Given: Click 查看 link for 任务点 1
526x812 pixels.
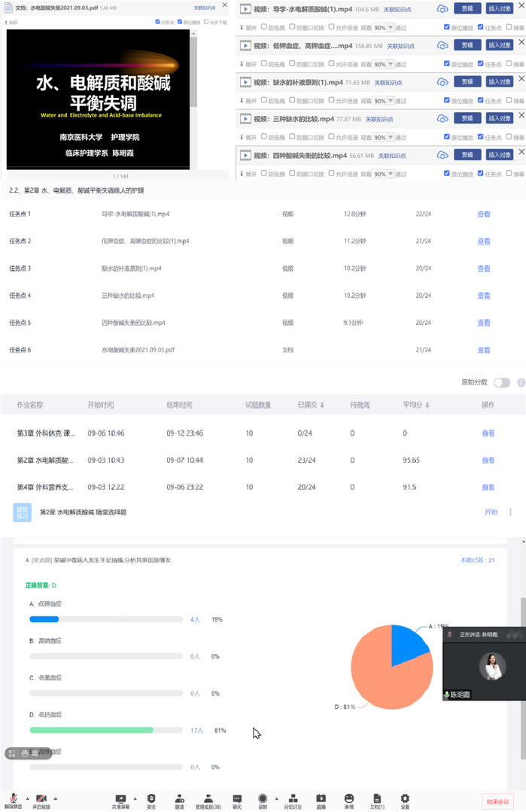Looking at the screenshot, I should [484, 214].
